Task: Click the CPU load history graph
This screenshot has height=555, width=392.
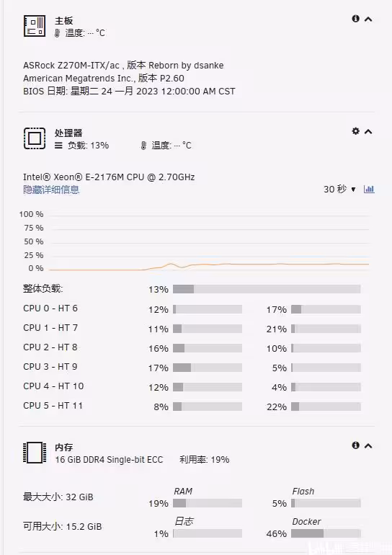Action: coord(209,241)
